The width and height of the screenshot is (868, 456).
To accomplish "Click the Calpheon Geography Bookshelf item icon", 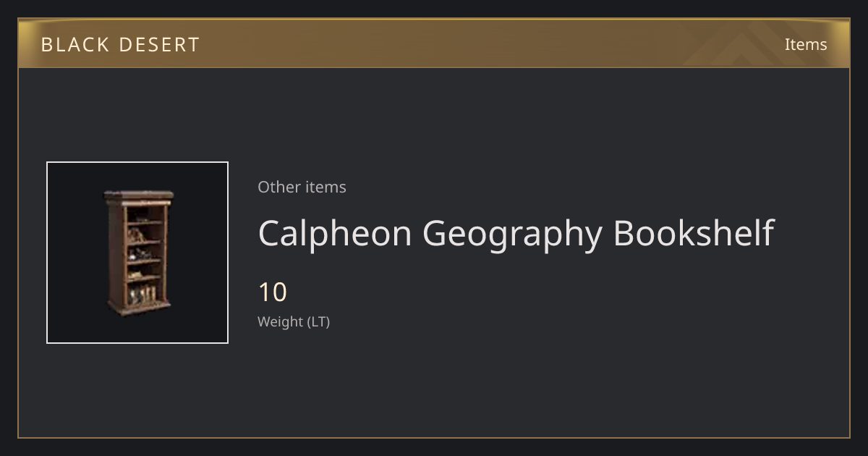I will click(x=138, y=253).
